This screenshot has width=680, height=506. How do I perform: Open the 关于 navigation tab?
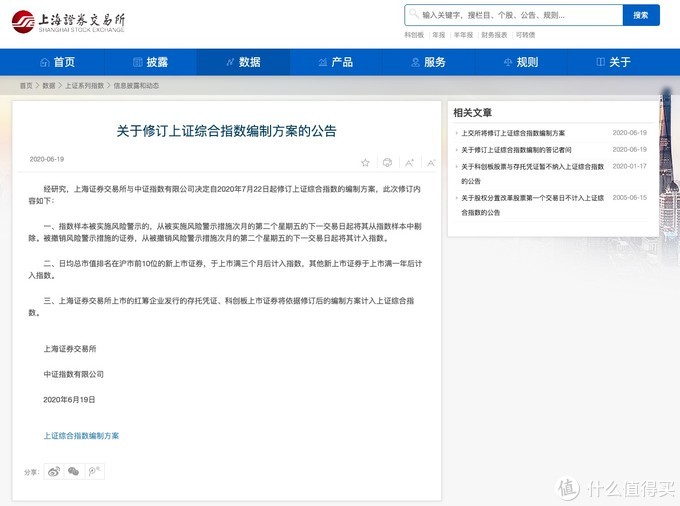click(x=614, y=62)
